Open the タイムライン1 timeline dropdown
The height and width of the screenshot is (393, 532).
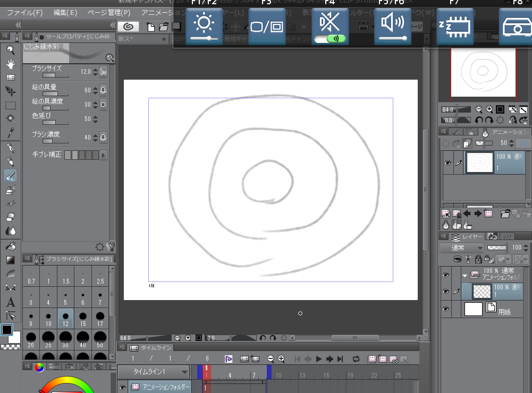[154, 372]
